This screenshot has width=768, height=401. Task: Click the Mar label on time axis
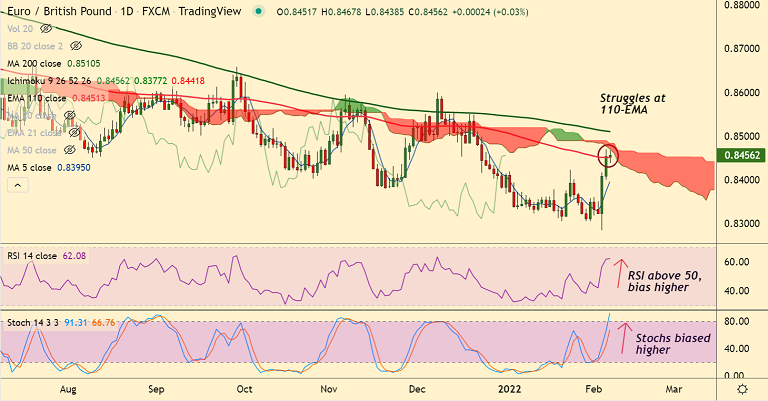coord(673,389)
